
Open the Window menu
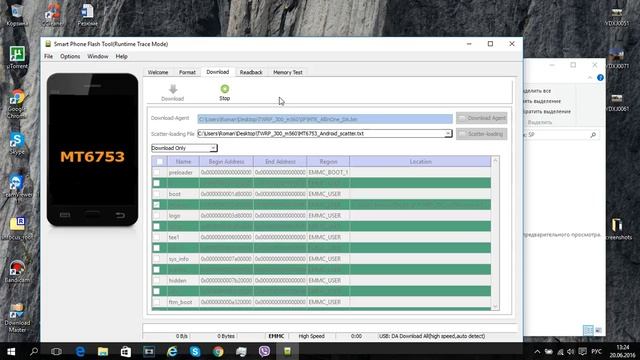coord(98,56)
